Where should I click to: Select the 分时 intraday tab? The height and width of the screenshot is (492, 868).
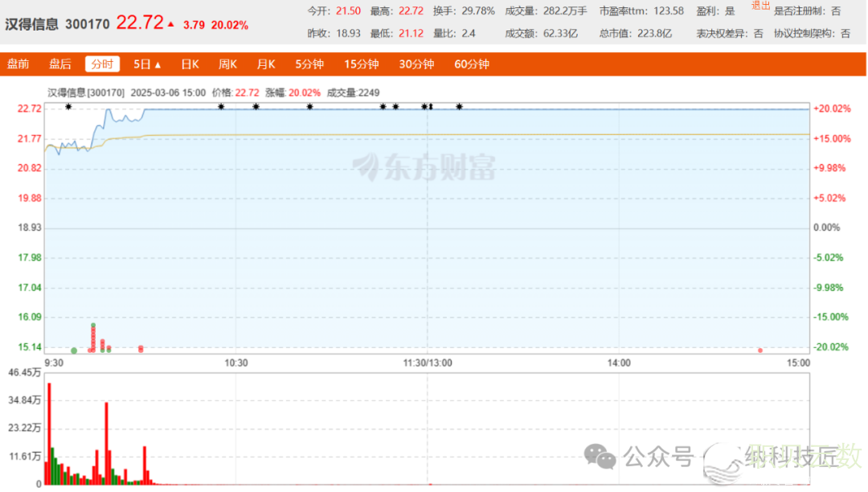(x=102, y=64)
